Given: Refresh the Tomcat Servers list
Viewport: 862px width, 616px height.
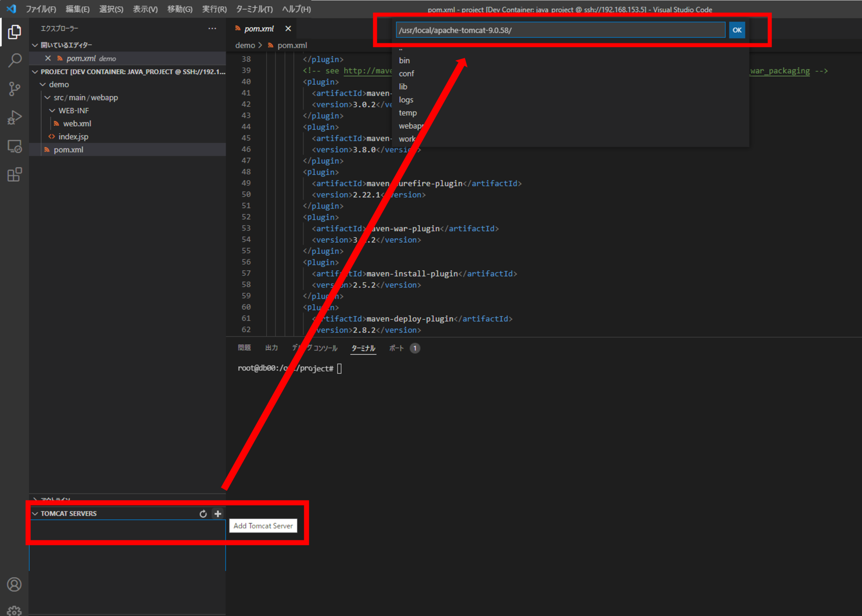Looking at the screenshot, I should coord(203,514).
